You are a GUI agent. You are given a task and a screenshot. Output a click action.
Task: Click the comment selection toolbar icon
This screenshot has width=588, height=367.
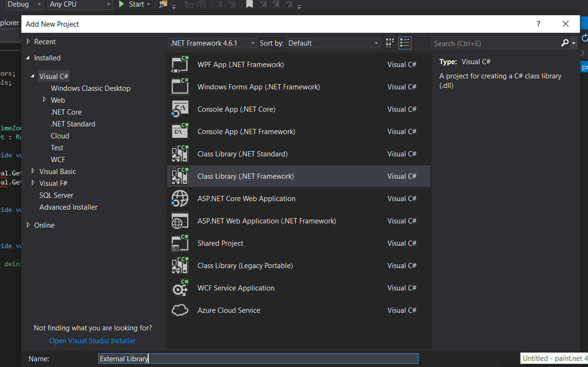[219, 4]
